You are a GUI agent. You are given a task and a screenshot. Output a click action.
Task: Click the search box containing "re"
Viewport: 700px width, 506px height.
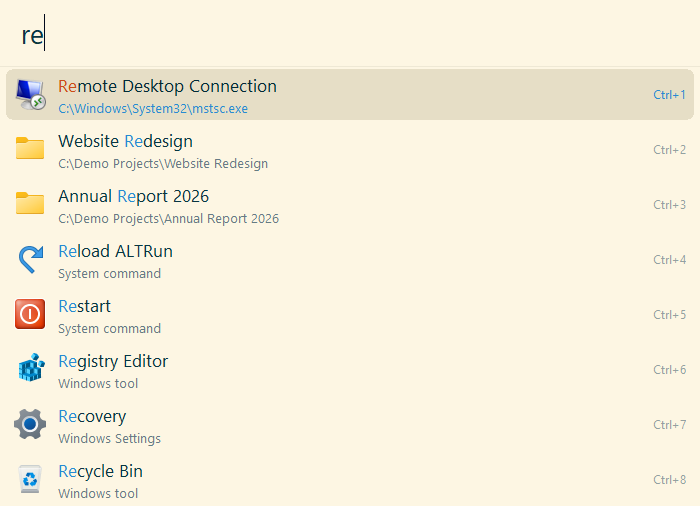[x=350, y=35]
